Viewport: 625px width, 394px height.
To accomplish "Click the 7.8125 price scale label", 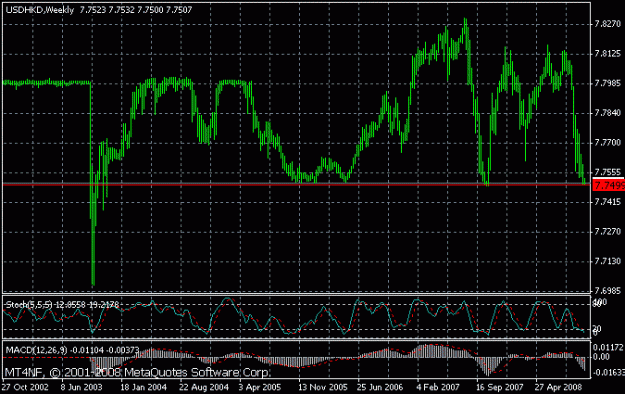I will [608, 53].
